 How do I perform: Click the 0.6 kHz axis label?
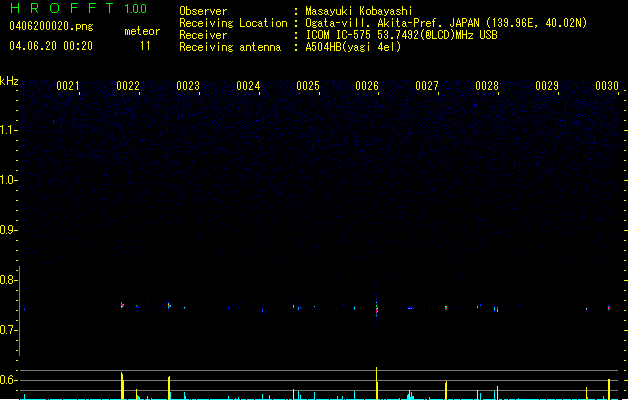(x=9, y=380)
